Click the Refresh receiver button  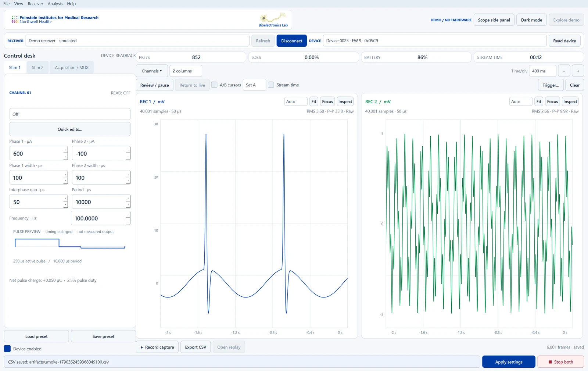pos(263,41)
